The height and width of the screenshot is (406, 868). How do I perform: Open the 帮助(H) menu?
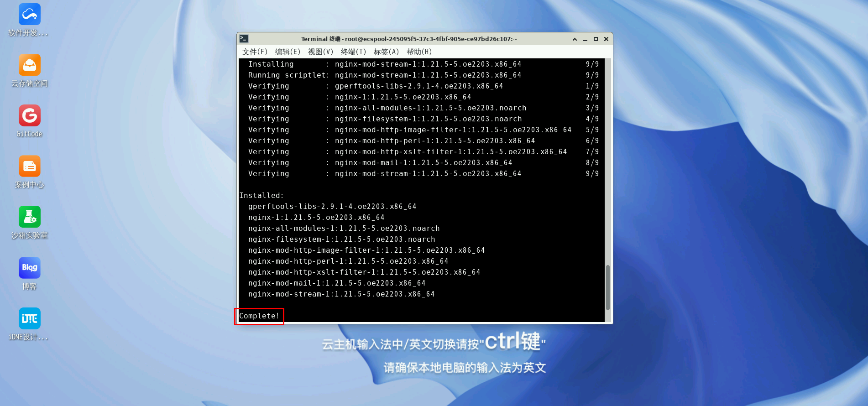tap(419, 52)
